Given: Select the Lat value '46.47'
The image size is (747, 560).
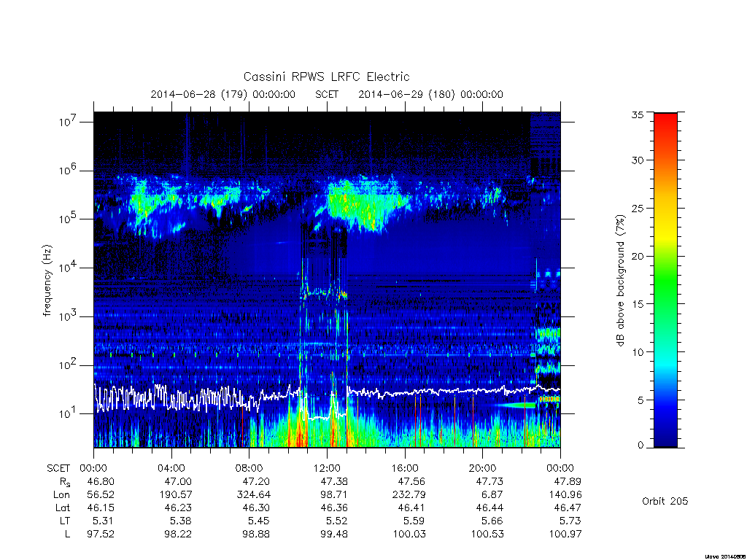Looking at the screenshot, I should (x=568, y=507).
